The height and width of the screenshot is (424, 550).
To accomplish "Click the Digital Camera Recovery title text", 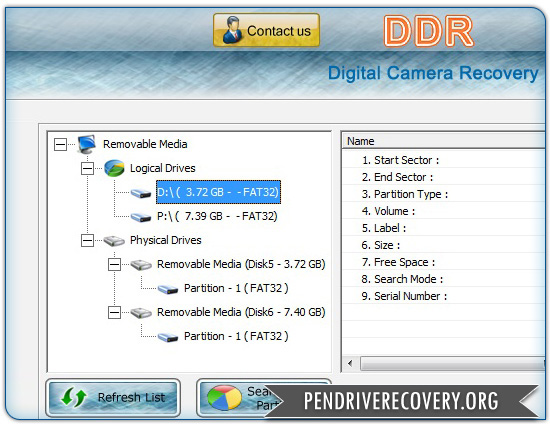I will pos(433,73).
